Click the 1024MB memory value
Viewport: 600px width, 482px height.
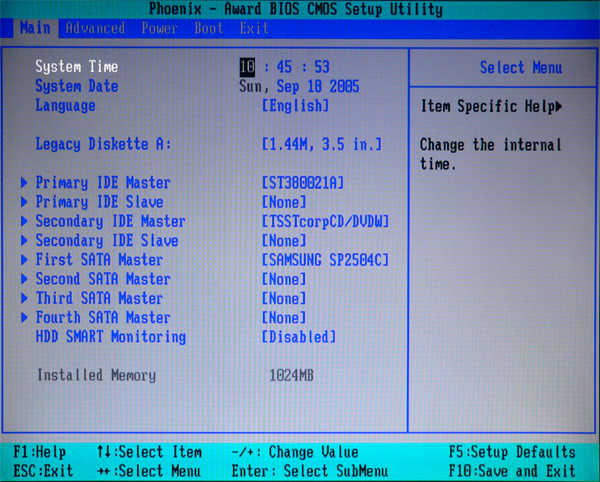pyautogui.click(x=291, y=375)
